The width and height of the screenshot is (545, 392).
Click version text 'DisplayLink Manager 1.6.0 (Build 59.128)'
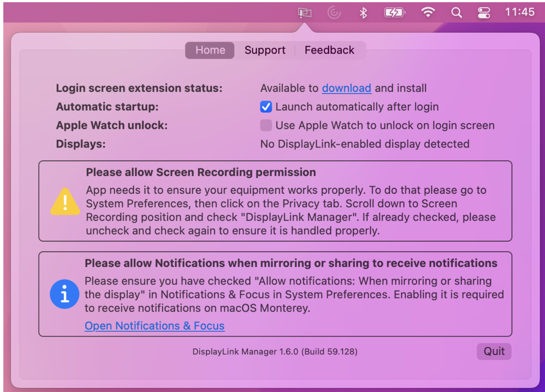point(275,352)
